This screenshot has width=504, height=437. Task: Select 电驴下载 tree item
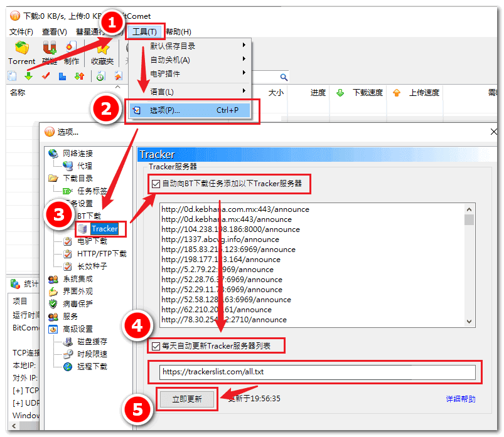point(92,241)
